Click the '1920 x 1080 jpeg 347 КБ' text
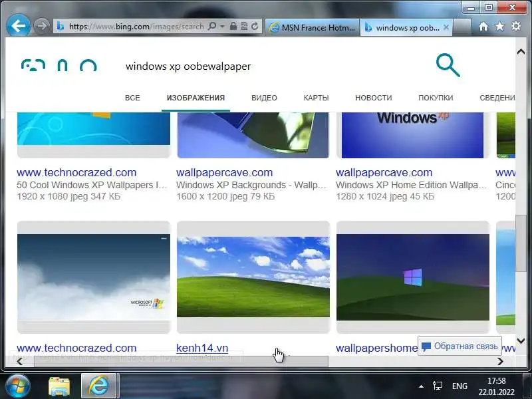This screenshot has width=532, height=399. tap(68, 196)
